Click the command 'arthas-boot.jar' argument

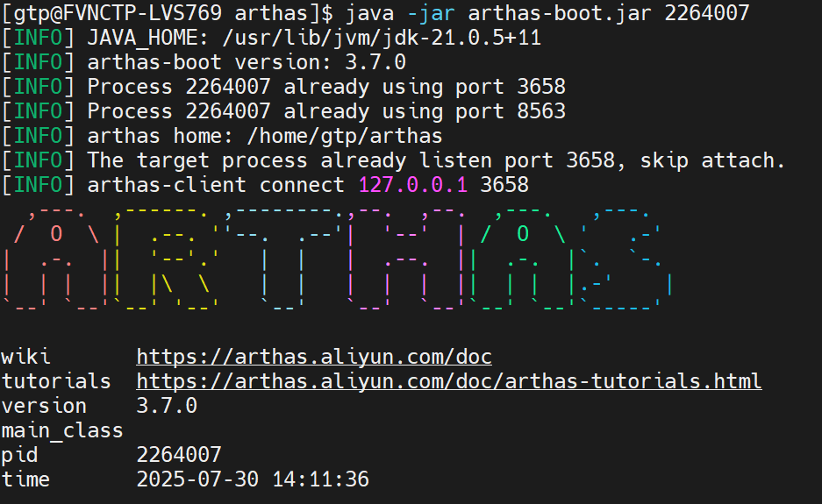560,13
